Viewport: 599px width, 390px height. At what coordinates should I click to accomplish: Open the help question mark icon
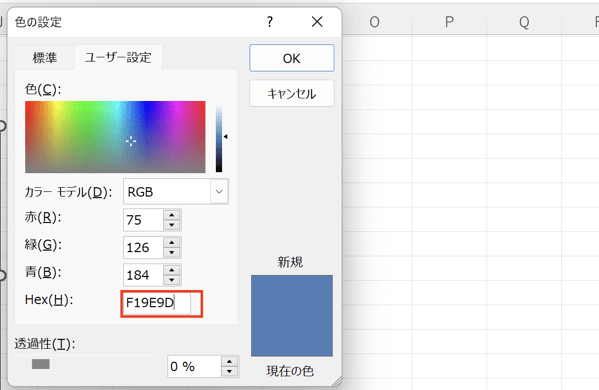[x=270, y=22]
